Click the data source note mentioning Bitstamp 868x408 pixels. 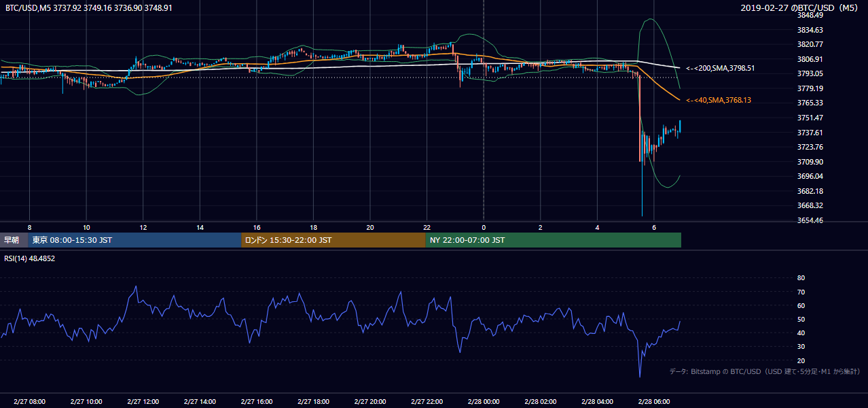point(765,371)
